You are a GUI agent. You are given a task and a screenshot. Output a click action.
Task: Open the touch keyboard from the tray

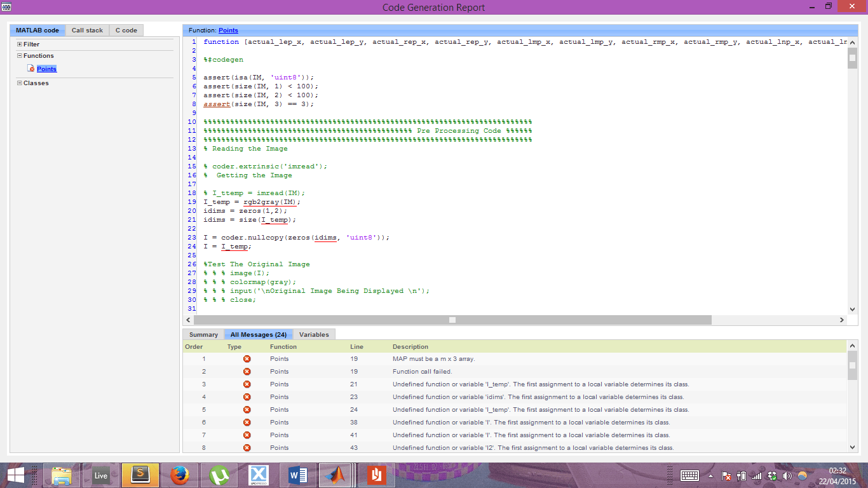pyautogui.click(x=689, y=475)
